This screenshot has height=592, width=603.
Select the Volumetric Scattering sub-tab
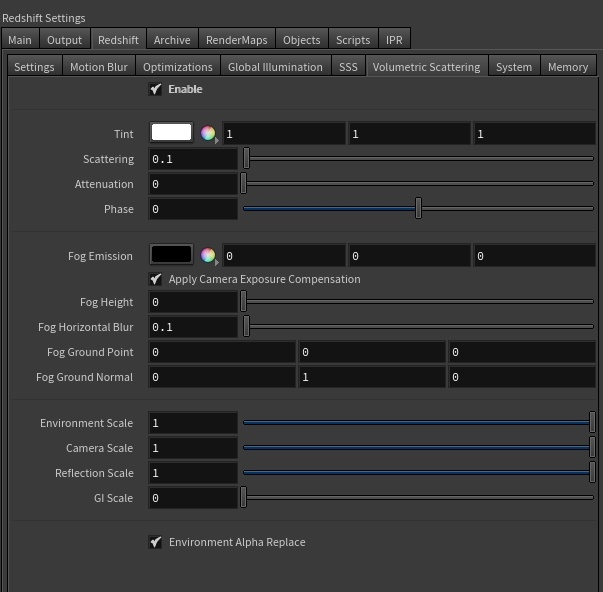(x=427, y=67)
